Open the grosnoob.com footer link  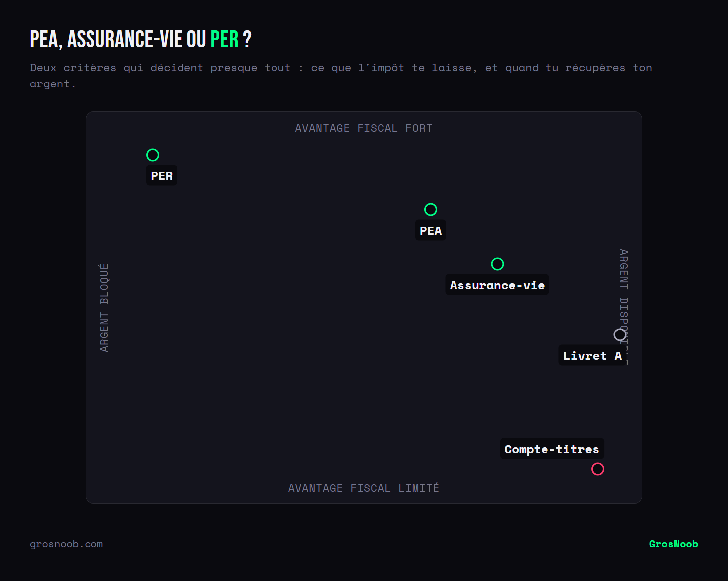pos(67,544)
